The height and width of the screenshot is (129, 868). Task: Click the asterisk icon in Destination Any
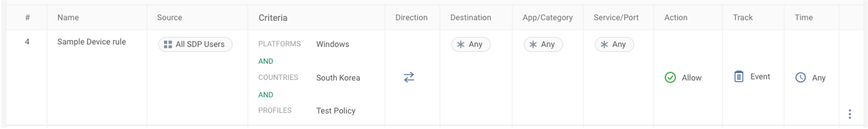click(461, 44)
